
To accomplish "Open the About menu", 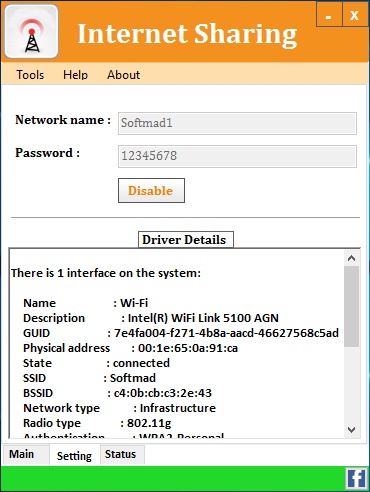I will coord(123,75).
